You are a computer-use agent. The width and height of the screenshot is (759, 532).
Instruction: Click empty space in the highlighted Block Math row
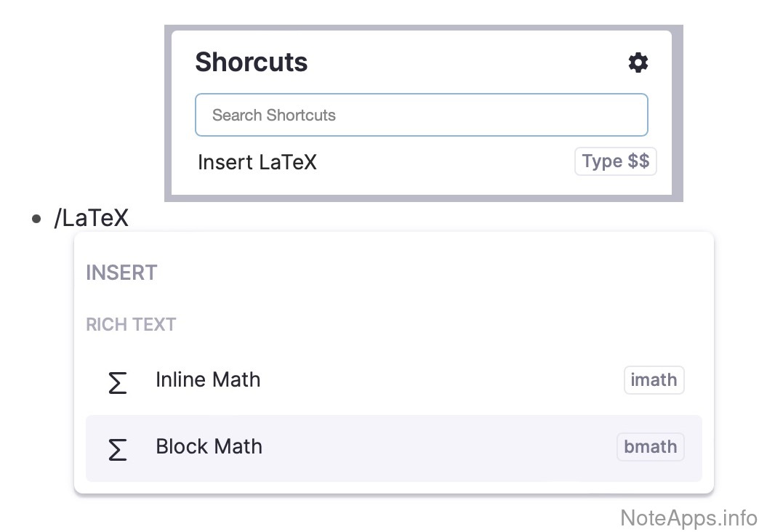[436, 448]
